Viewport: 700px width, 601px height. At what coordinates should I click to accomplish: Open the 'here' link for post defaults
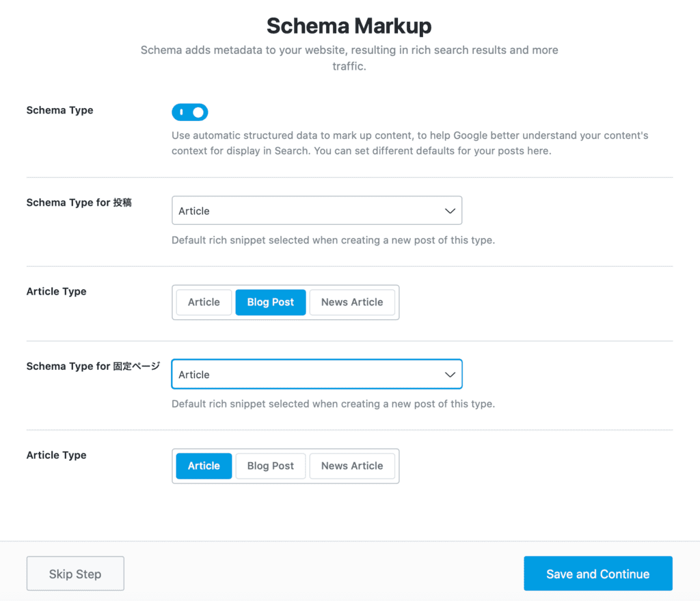(538, 149)
